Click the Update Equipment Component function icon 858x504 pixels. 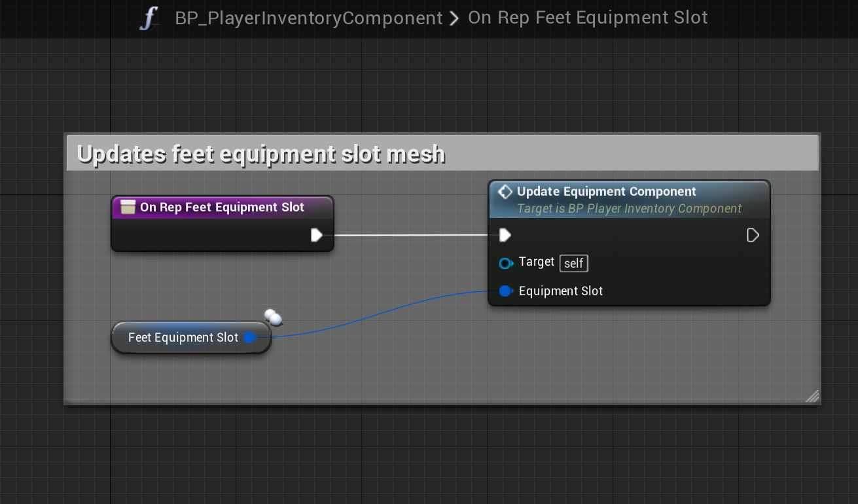(x=505, y=192)
